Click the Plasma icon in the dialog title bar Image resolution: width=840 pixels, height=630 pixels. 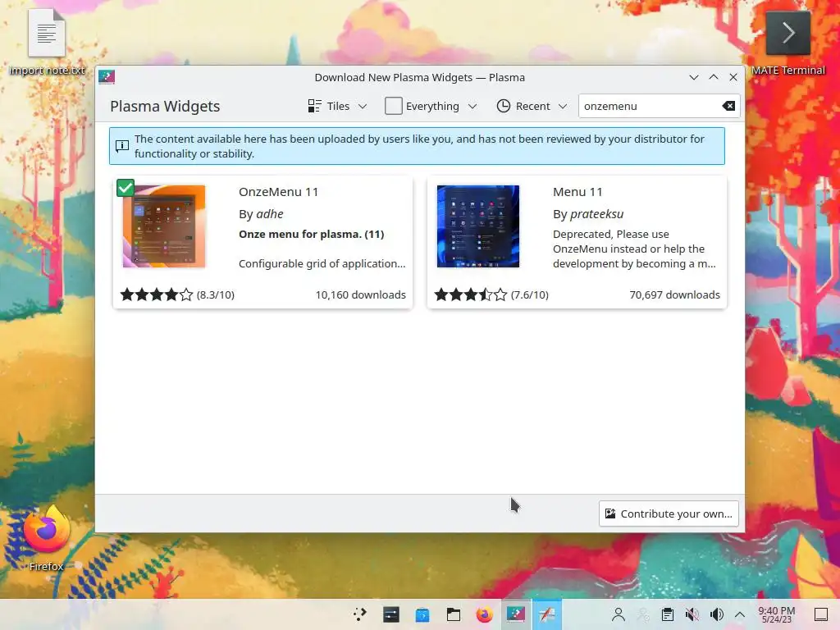[x=107, y=77]
